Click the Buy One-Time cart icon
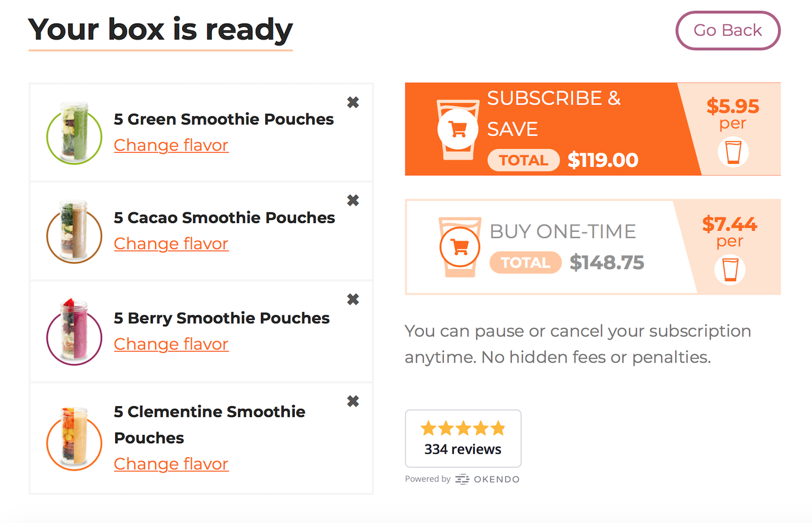Viewport: 812px width, 523px height. [460, 247]
